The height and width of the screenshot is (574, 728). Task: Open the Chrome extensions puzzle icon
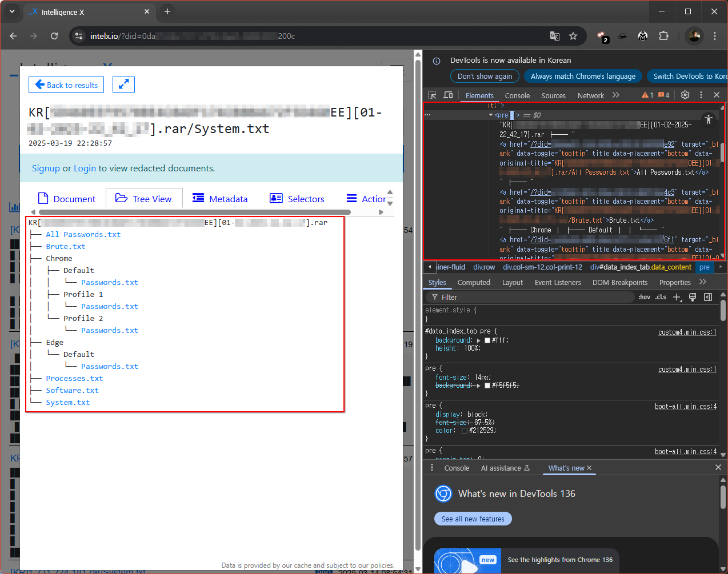(x=663, y=36)
